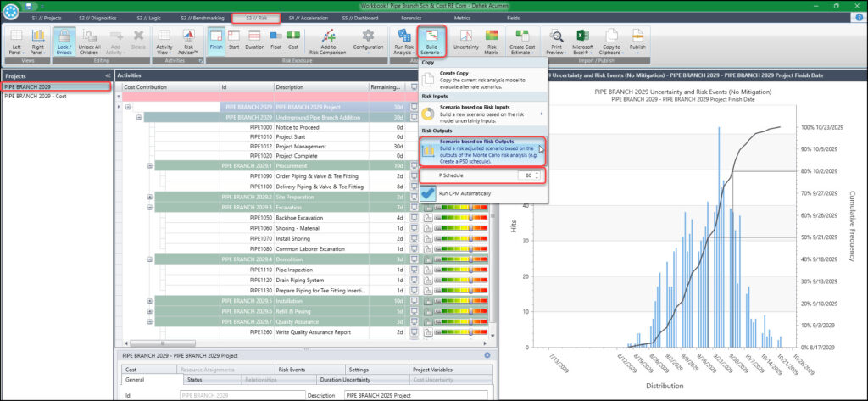Collapse the Excavation group row

point(149,207)
